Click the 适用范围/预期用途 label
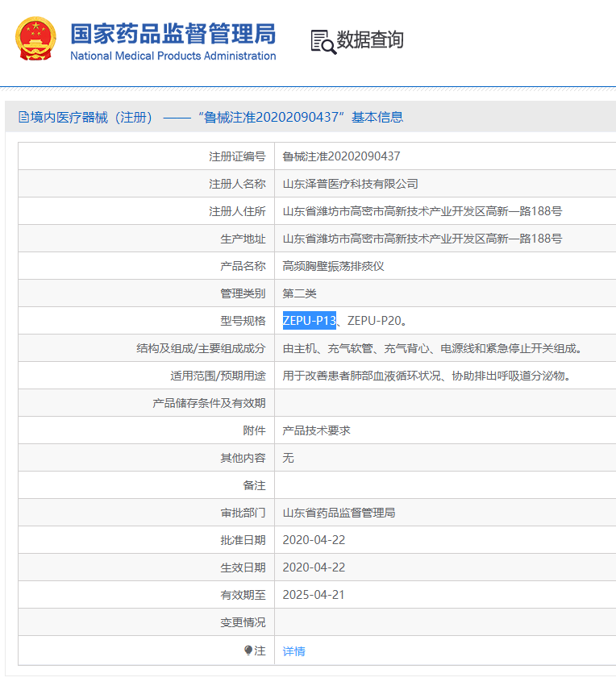 click(x=218, y=376)
